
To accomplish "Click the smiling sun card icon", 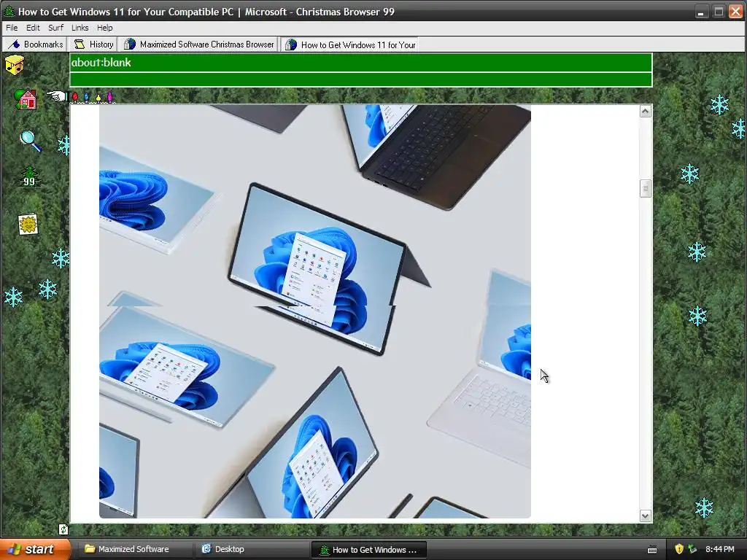I will tap(28, 225).
